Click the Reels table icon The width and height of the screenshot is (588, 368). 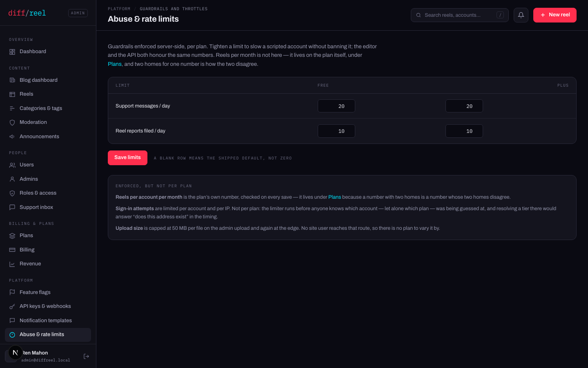click(x=12, y=94)
